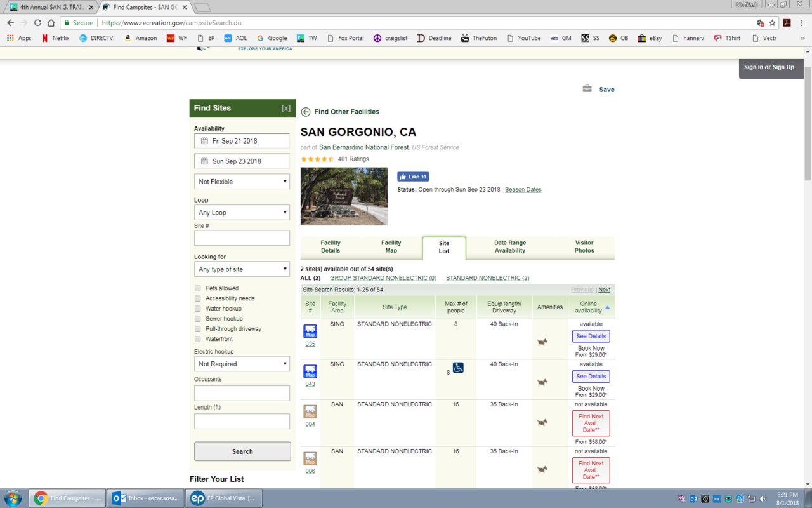Open map icon for site 006
Image resolution: width=812 pixels, height=508 pixels.
click(310, 459)
